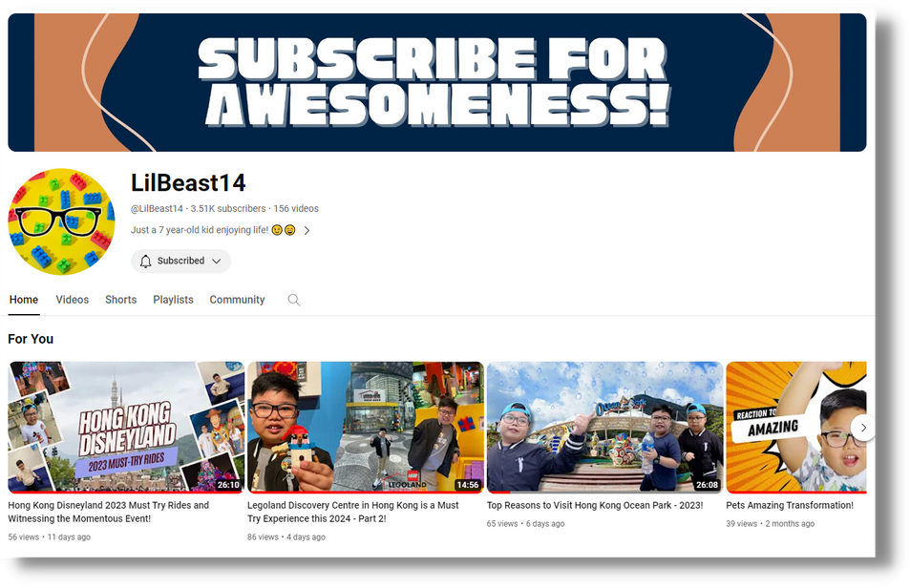
Task: Click the 26:10 duration badge
Action: click(228, 485)
